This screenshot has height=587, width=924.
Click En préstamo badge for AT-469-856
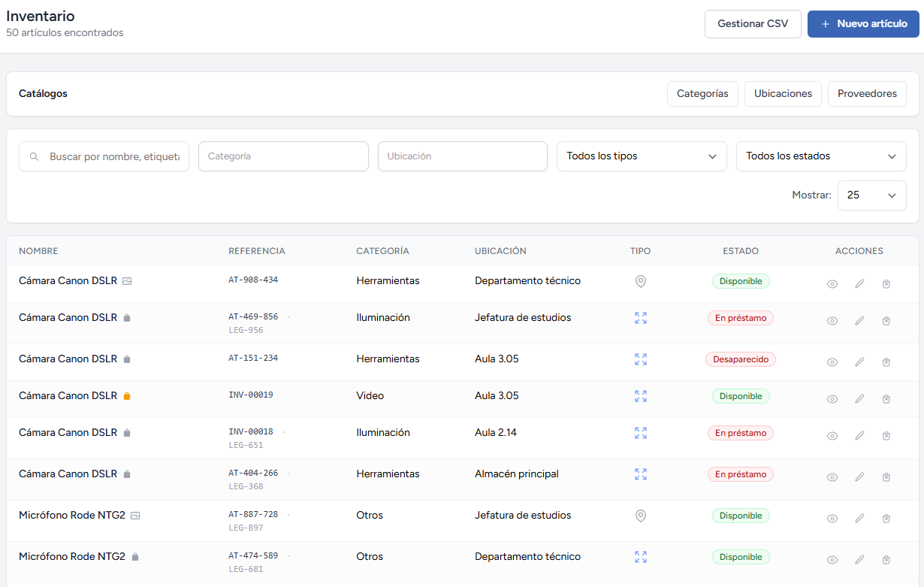(741, 318)
